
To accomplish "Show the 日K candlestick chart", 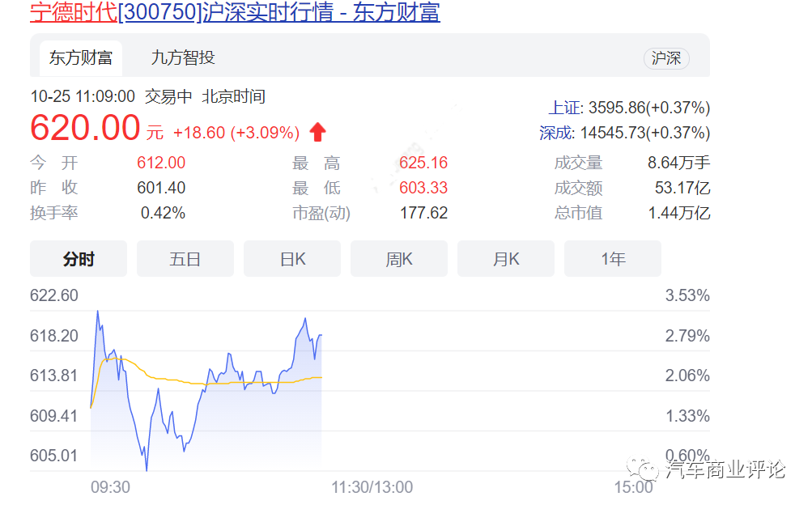I will 292,259.
